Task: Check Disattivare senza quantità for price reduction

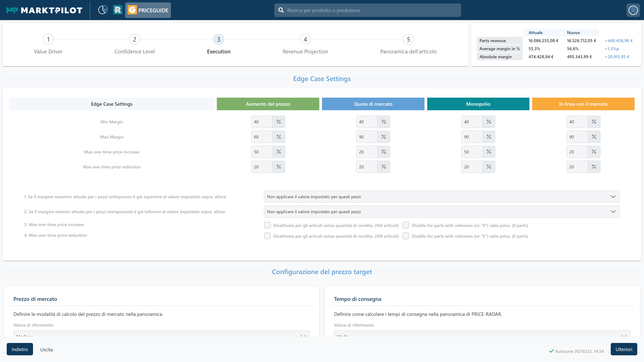Action: (x=267, y=236)
